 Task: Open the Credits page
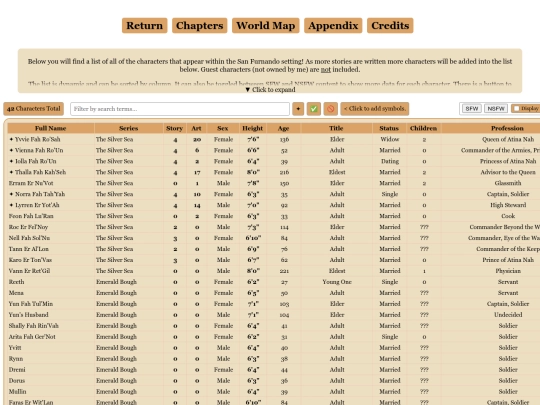point(390,25)
